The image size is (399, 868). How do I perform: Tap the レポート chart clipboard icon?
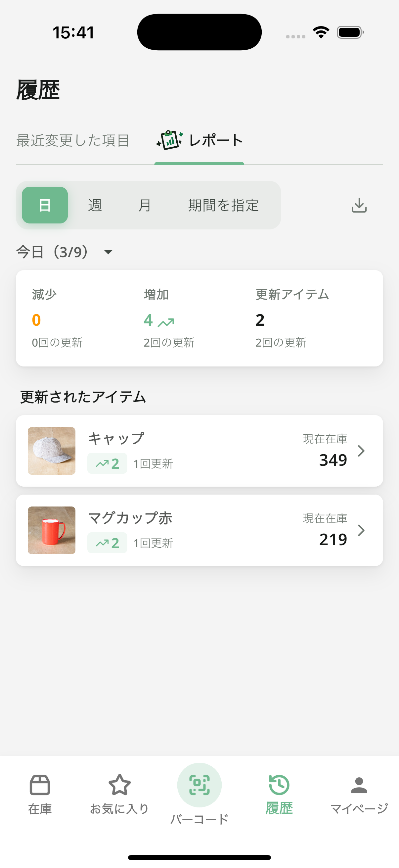point(170,140)
